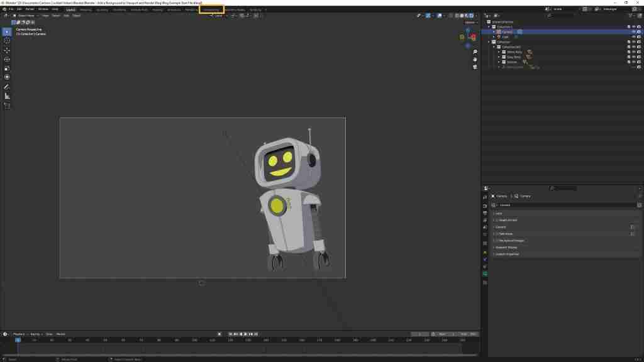Jump to timeline start frame

230,334
